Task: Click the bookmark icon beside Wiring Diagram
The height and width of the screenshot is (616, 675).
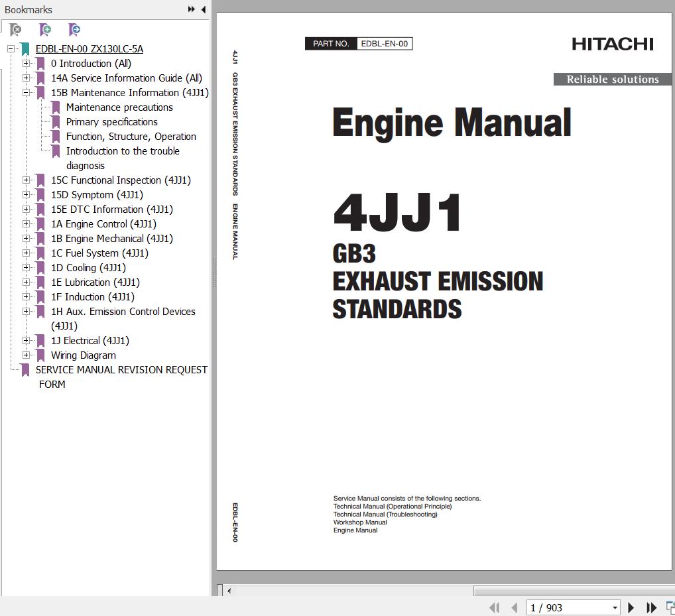Action: (x=41, y=355)
